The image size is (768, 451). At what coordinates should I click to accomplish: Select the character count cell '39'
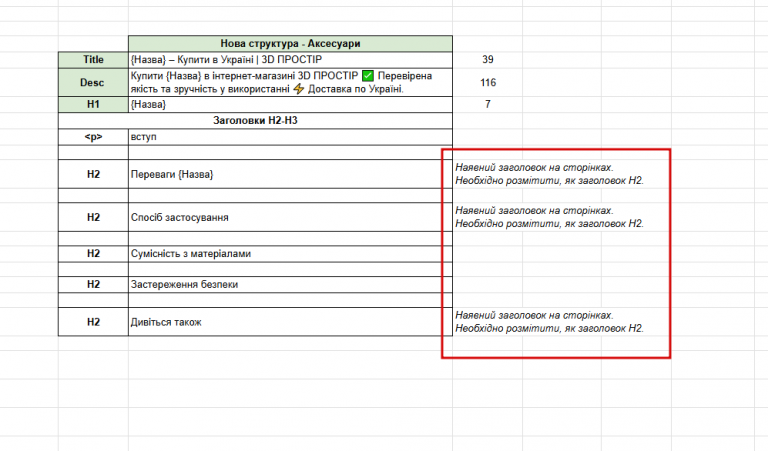click(x=487, y=60)
